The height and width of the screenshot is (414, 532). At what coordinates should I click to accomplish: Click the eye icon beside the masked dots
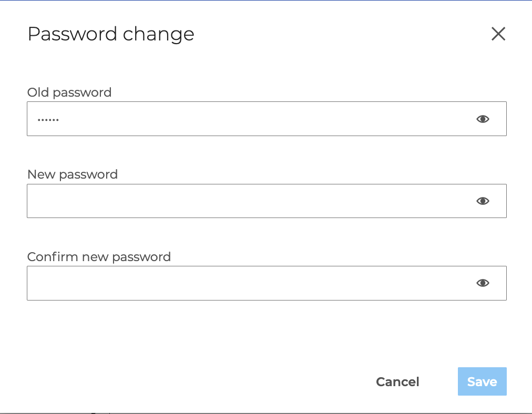point(483,119)
